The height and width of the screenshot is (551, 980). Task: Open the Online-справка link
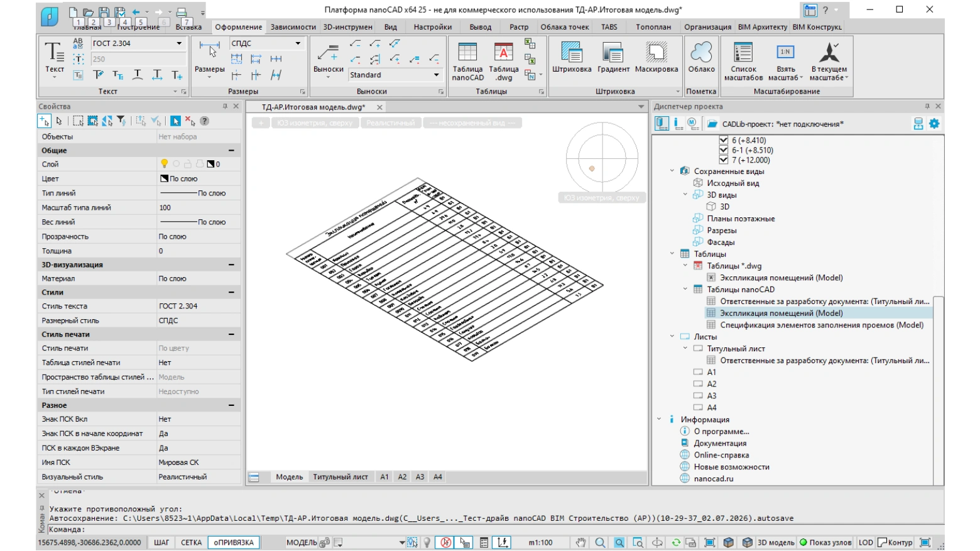(x=721, y=455)
